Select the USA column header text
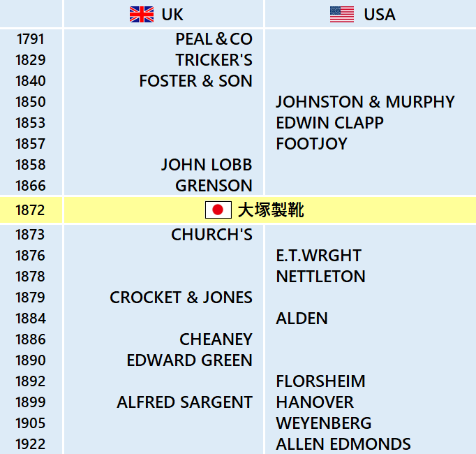 point(380,15)
